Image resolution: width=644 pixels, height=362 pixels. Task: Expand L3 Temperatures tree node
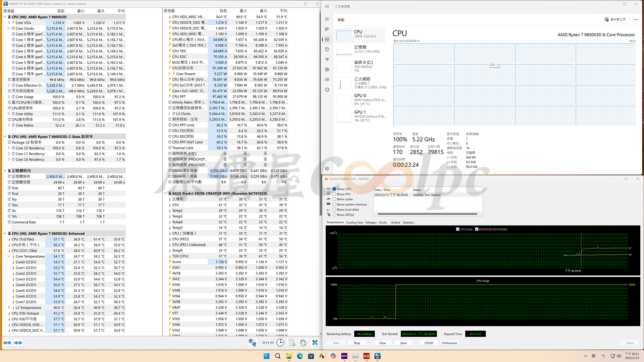point(9,308)
